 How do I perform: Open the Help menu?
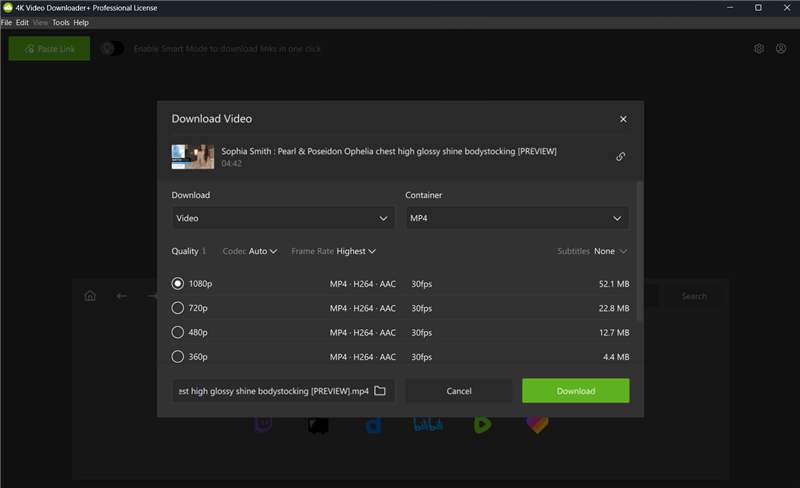point(81,22)
